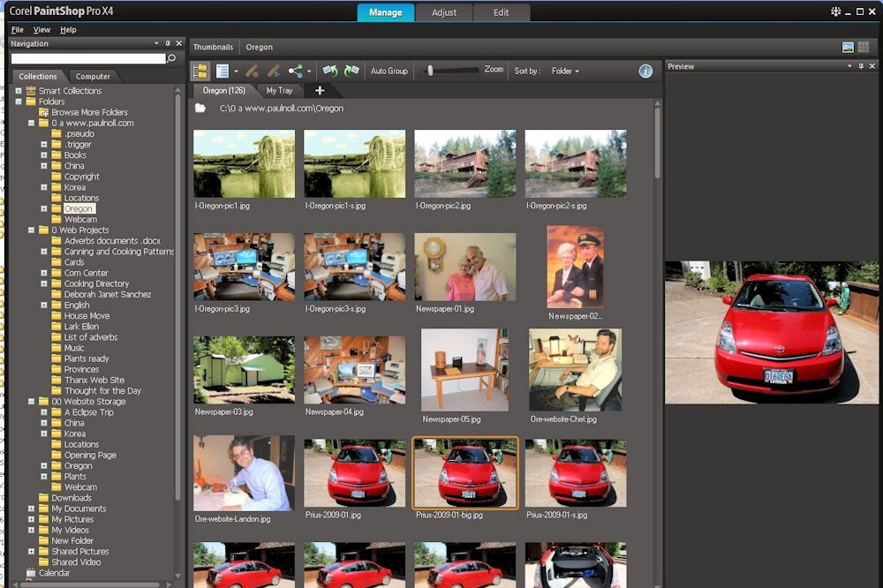Viewport: 883px width, 588px height.
Task: Select the Cooking Directory folder
Action: click(96, 284)
